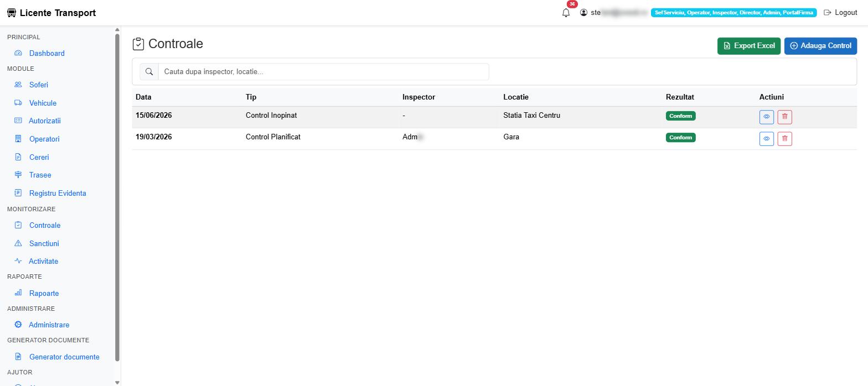Open the notifications bell icon
868x386 pixels.
[x=566, y=13]
